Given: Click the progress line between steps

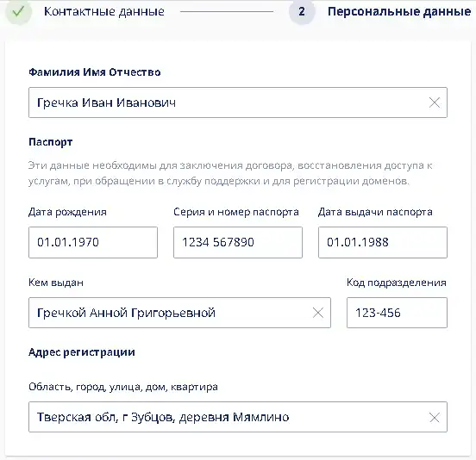Looking at the screenshot, I should [x=227, y=12].
